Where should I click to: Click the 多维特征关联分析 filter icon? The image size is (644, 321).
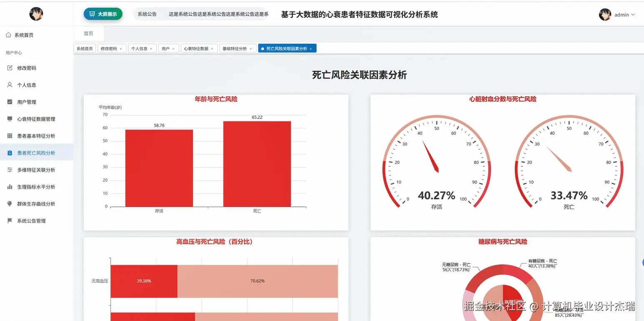pos(10,170)
